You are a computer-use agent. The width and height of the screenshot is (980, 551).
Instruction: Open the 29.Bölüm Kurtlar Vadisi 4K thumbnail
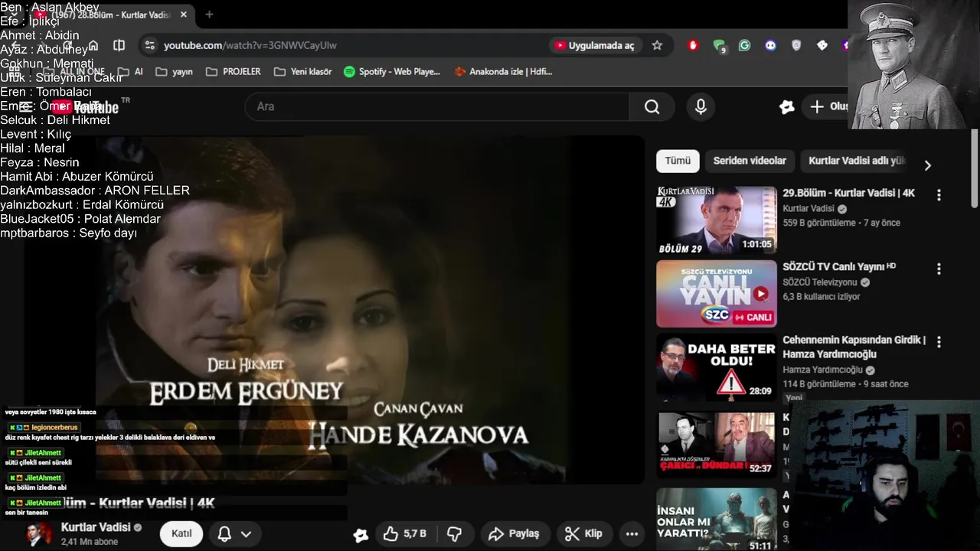click(717, 220)
